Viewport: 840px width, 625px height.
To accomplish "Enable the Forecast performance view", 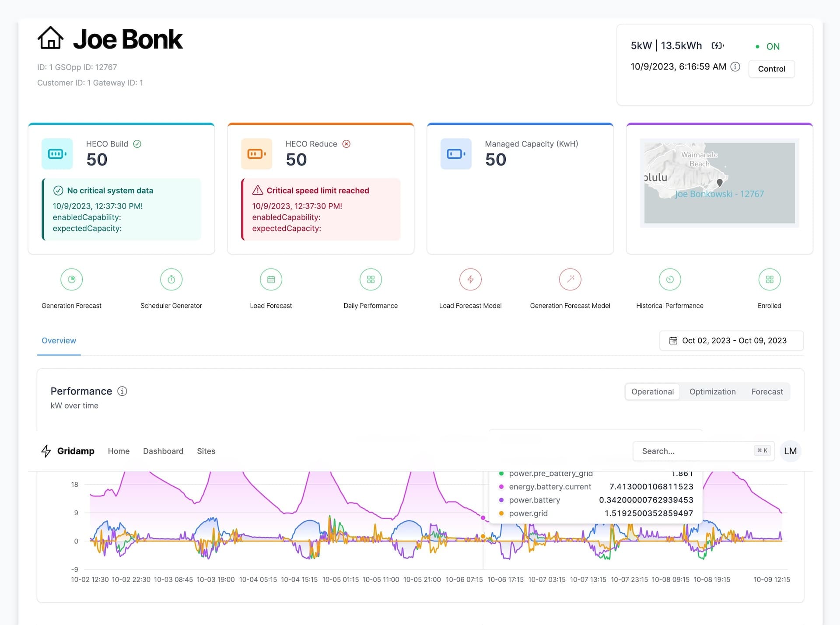I will pyautogui.click(x=767, y=391).
